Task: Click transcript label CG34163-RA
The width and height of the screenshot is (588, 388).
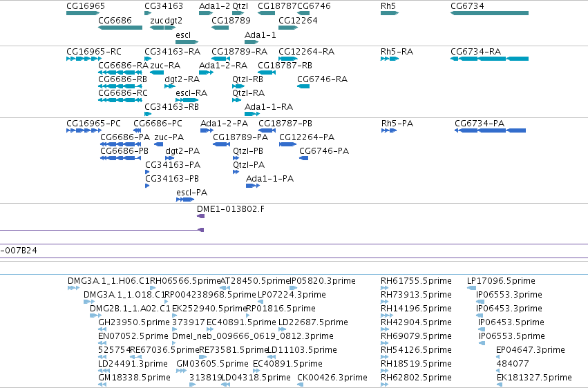Action: click(173, 52)
